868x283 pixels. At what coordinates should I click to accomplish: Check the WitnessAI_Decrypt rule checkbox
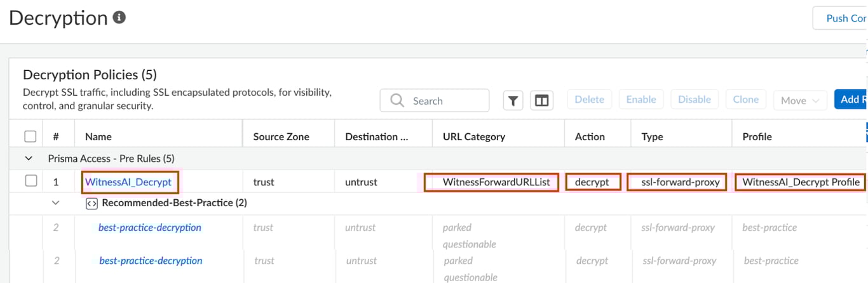click(31, 181)
